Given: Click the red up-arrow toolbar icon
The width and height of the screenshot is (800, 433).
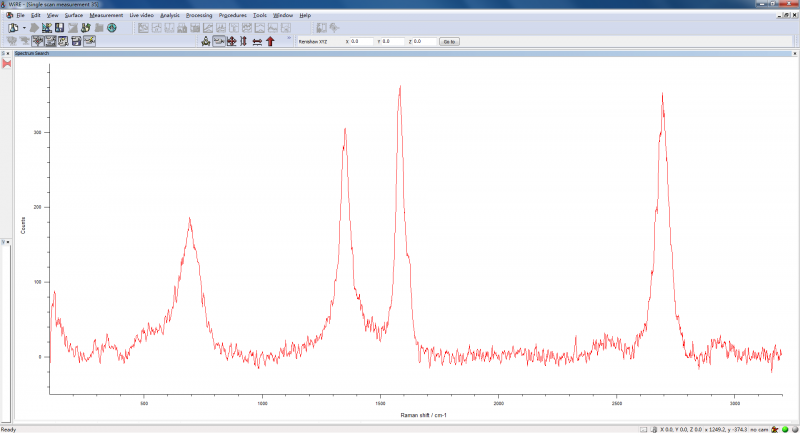Looking at the screenshot, I should (x=270, y=42).
